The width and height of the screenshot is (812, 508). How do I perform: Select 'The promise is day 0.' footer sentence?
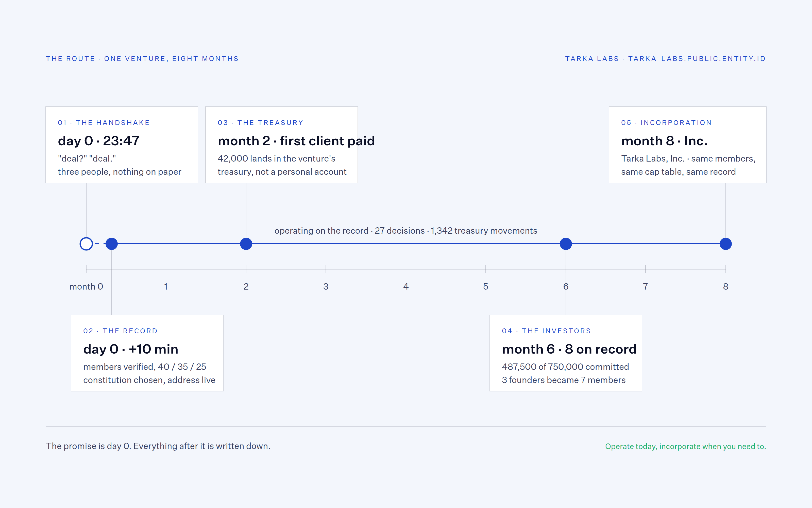point(89,446)
